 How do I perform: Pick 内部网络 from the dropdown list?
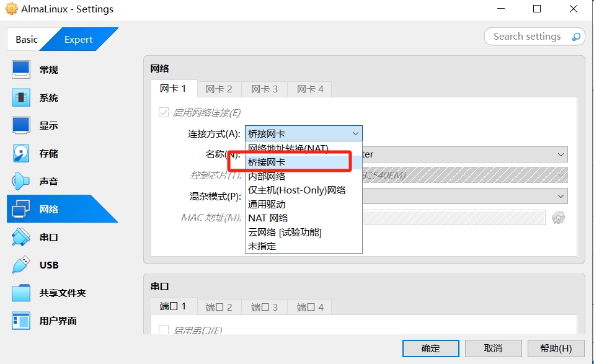coord(303,176)
